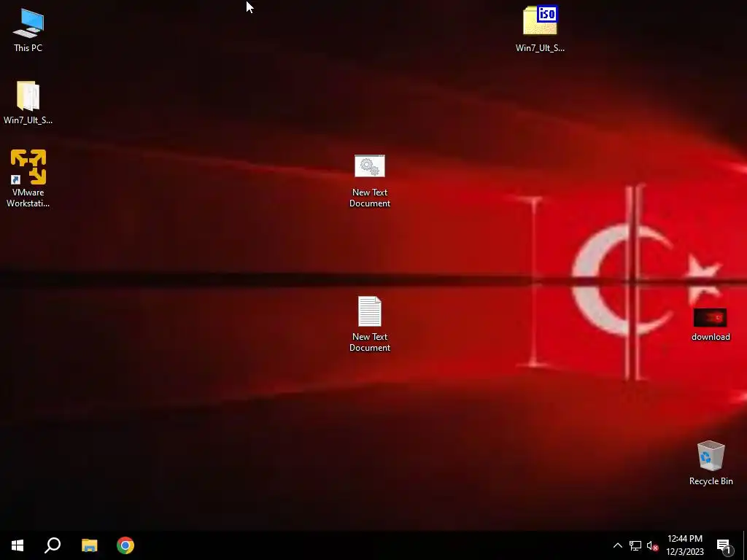Open network status tray icon
747x560 pixels.
[x=635, y=545]
